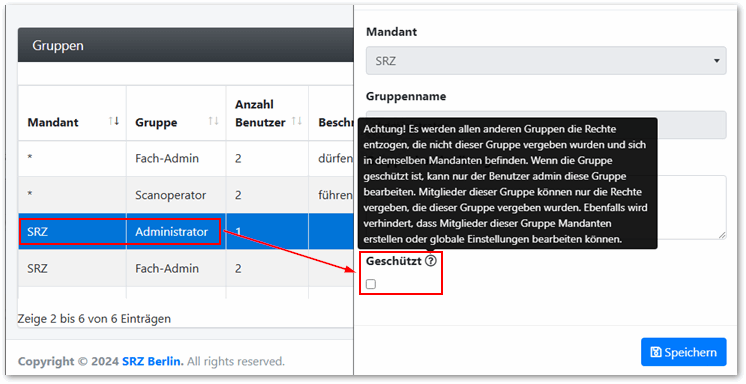Screen dimensions: 746x384
Task: Open the Mandant dropdown showing SRZ
Action: pos(546,60)
